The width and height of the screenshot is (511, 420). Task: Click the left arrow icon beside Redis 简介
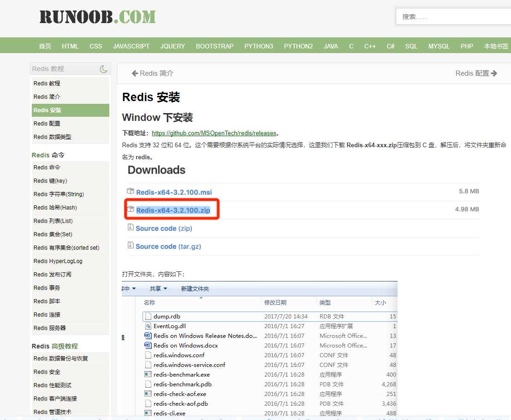(135, 73)
